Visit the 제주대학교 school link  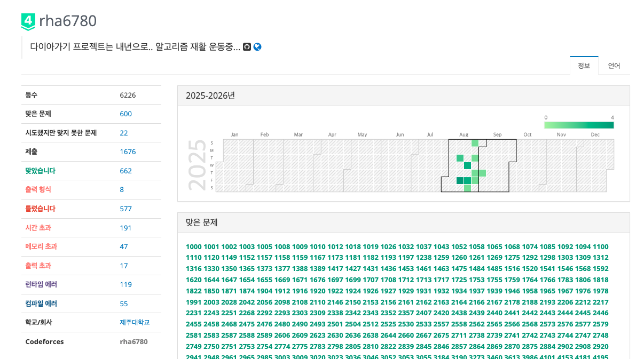135,322
